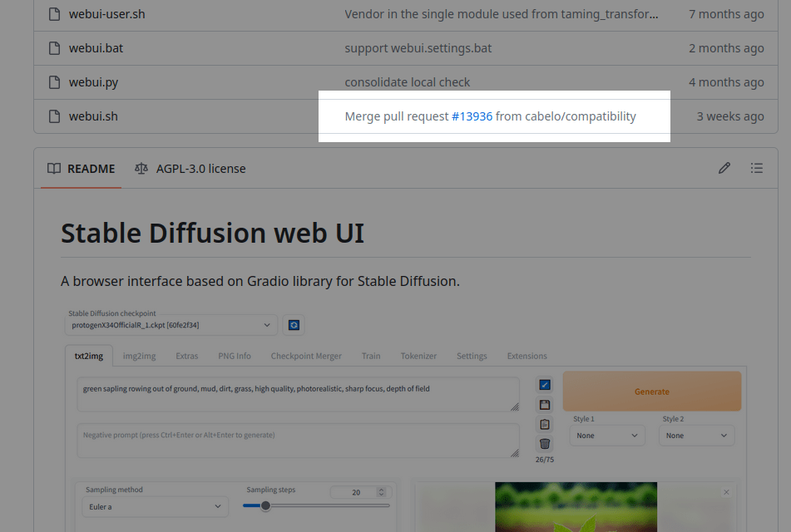This screenshot has height=532, width=791.
Task: Open the README outline list icon
Action: pyautogui.click(x=756, y=168)
